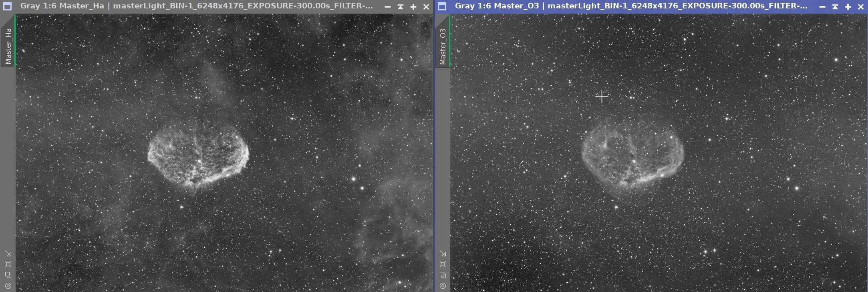The width and height of the screenshot is (868, 292).
Task: Close the Master_O3 image window
Action: pyautogui.click(x=861, y=7)
